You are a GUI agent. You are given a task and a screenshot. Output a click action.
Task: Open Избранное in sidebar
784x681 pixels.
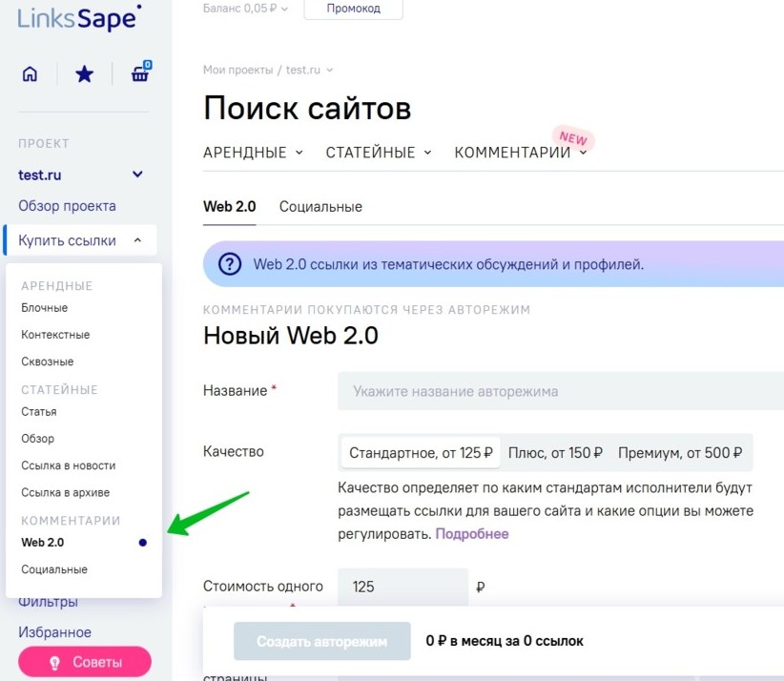point(55,632)
